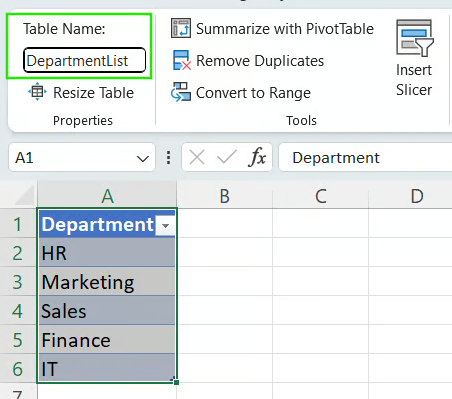Viewport: 452px width, 399px height.
Task: Click the confirm checkmark in formula bar
Action: 227,157
